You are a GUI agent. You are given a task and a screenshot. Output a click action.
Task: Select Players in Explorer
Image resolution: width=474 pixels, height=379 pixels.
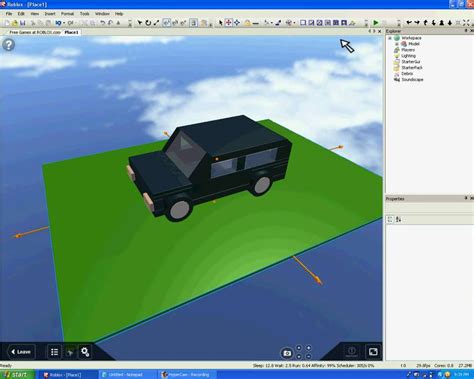tap(408, 50)
